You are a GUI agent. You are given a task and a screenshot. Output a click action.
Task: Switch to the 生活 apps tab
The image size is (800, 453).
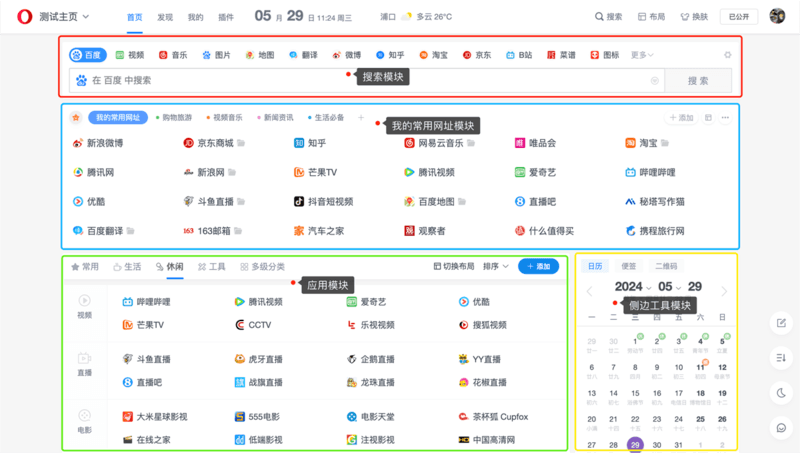pos(127,267)
